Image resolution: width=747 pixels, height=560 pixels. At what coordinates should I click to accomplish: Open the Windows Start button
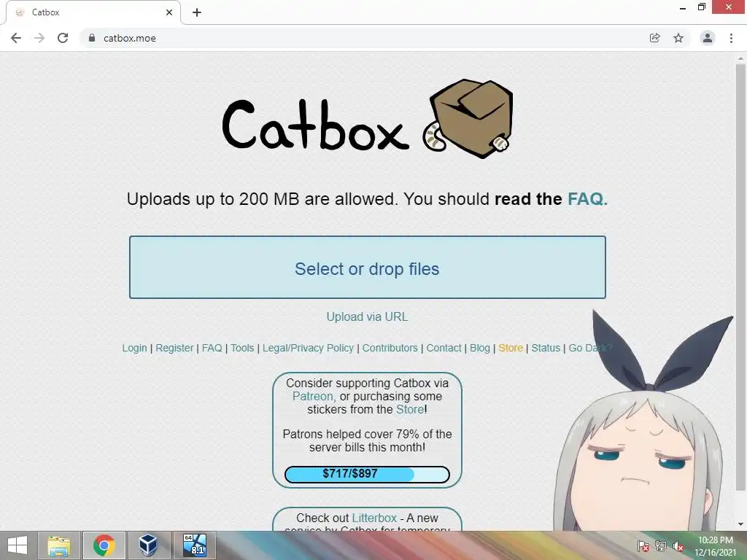click(x=18, y=545)
